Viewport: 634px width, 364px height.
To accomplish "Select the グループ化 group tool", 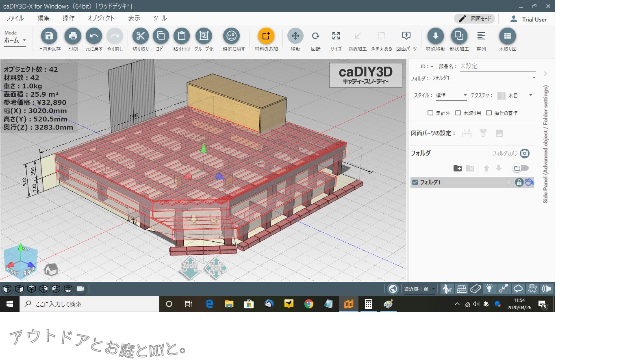I will point(204,36).
